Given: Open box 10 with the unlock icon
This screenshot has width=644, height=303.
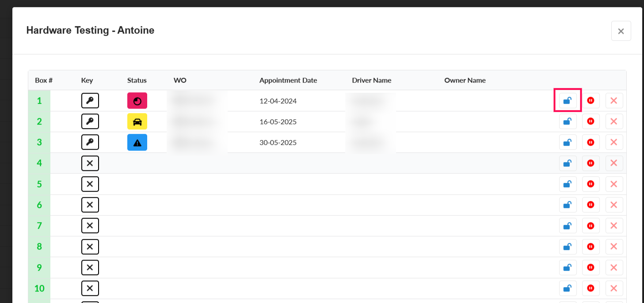Looking at the screenshot, I should coord(568,288).
